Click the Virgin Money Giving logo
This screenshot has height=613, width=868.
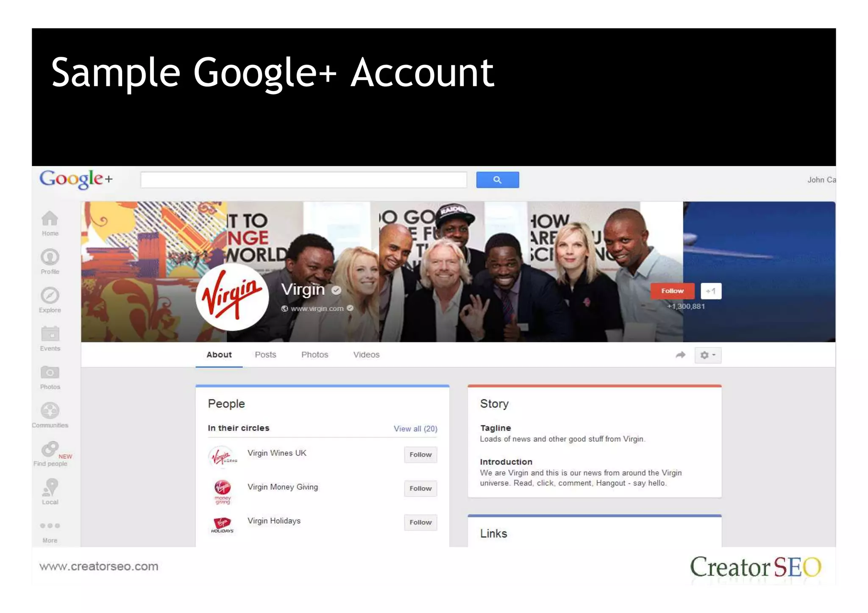click(223, 492)
